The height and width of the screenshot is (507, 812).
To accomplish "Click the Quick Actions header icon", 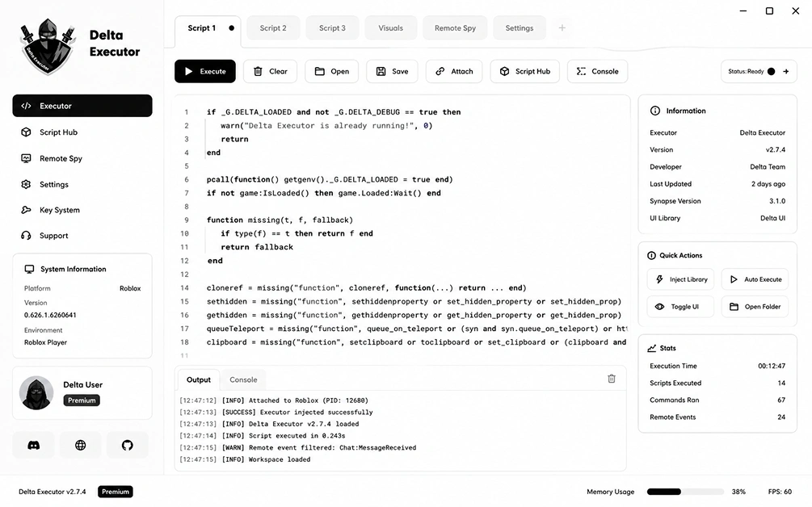I will click(x=651, y=256).
